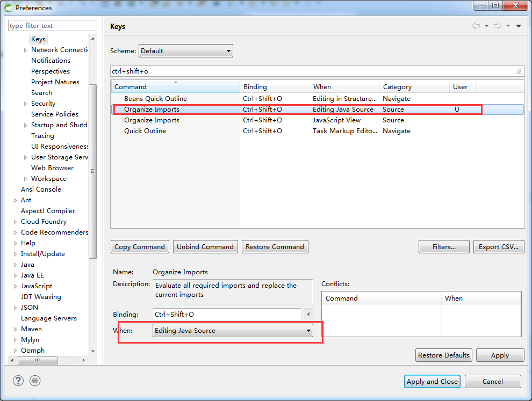Click the Binding field arrow button
Screen dimensions: 532x401
(308, 314)
